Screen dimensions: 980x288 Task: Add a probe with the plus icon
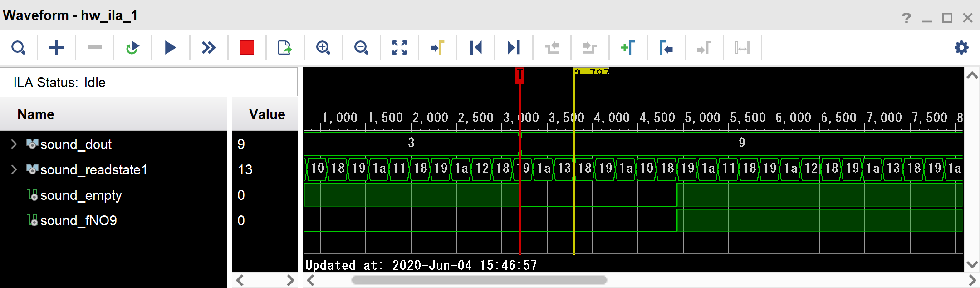click(56, 47)
